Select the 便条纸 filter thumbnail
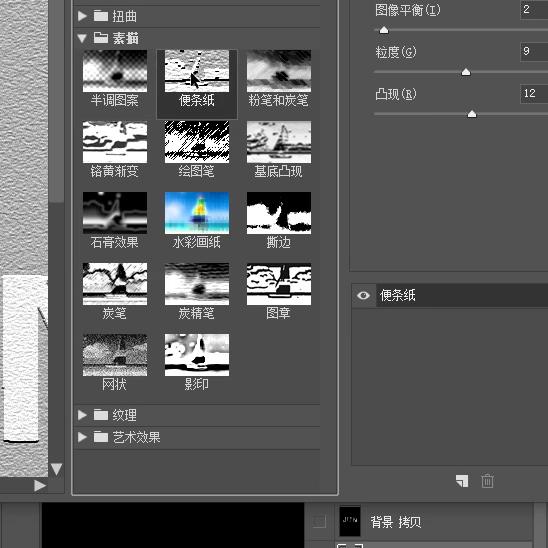The width and height of the screenshot is (548, 548). pos(197,71)
